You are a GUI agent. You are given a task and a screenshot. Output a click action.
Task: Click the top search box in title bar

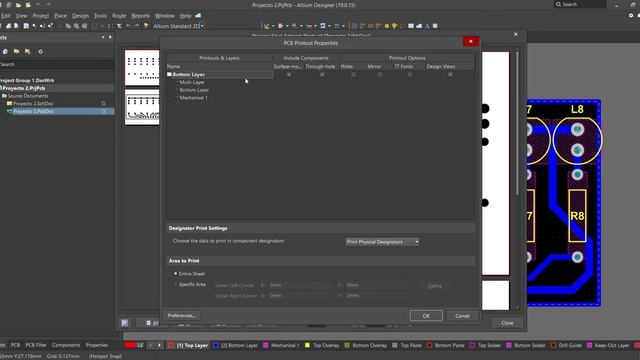(x=580, y=4)
